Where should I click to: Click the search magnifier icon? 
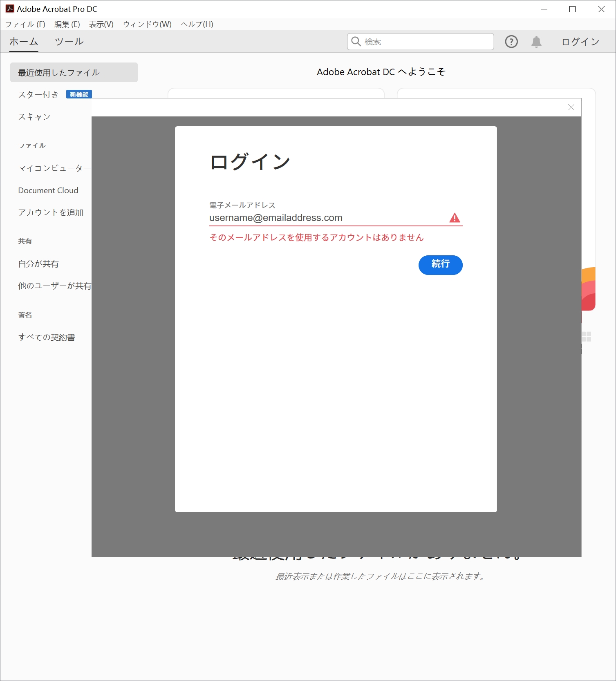(x=356, y=42)
